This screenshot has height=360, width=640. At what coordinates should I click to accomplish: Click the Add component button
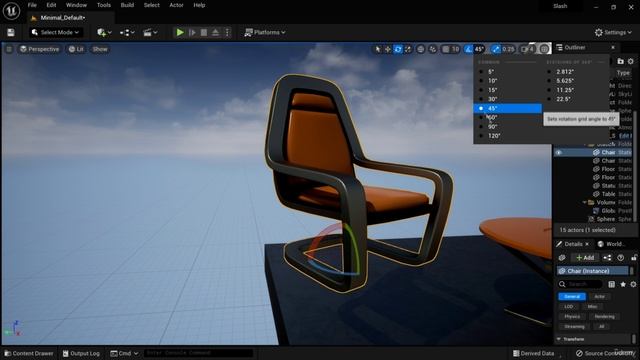click(585, 258)
